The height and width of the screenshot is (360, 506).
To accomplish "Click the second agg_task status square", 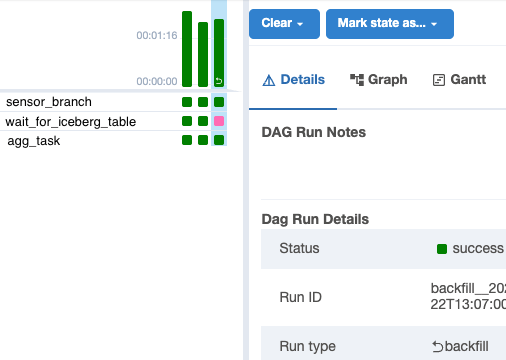I will tap(203, 140).
